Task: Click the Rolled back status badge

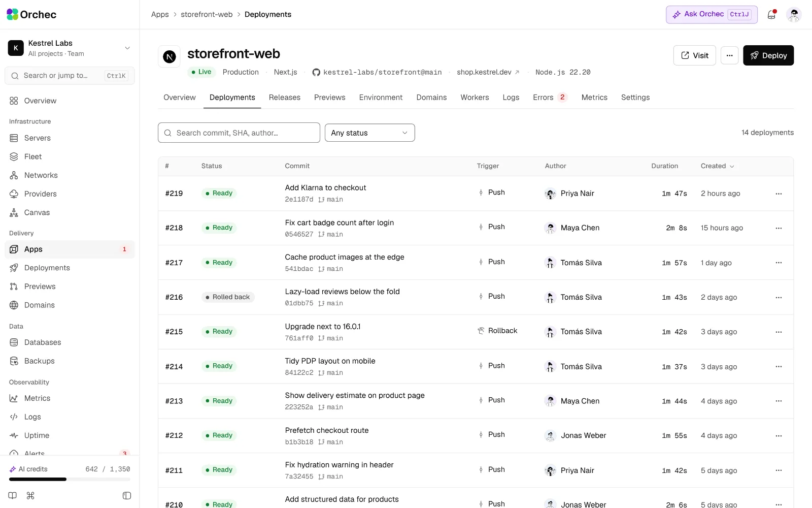Action: pos(227,297)
